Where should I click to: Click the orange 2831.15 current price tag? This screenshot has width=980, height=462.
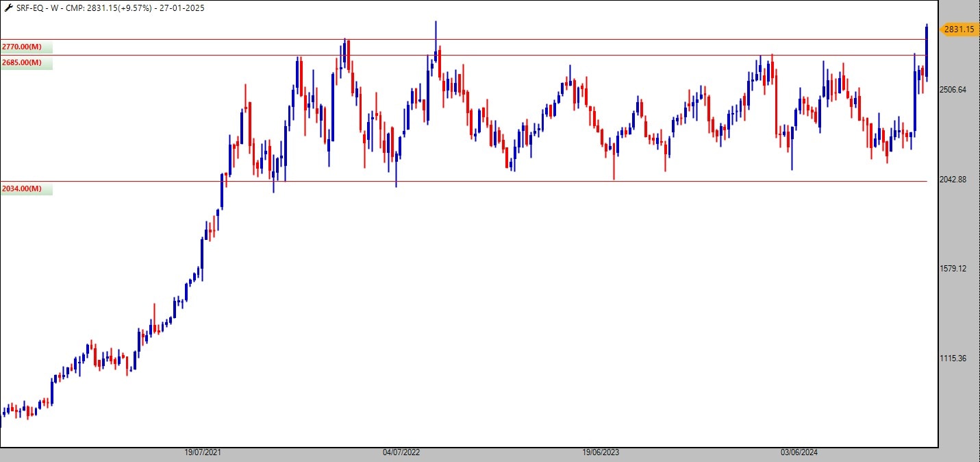[959, 29]
